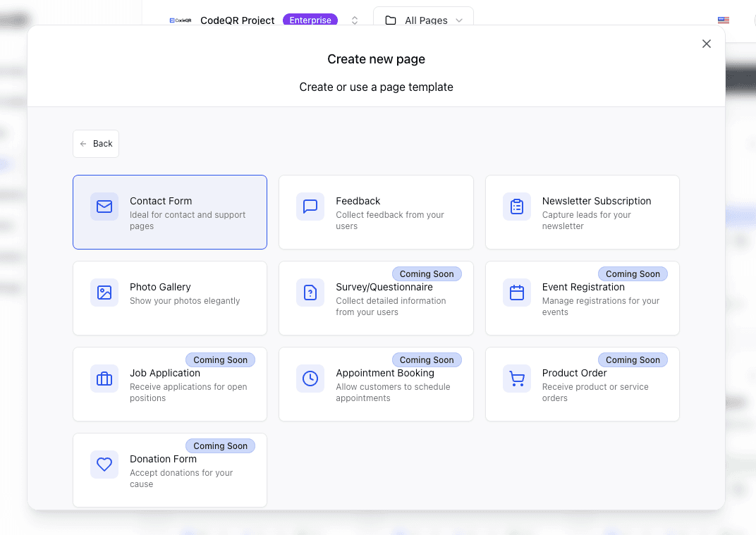Choose the Newsletter Subscription template card
Screen dimensions: 756x535
[582, 212]
